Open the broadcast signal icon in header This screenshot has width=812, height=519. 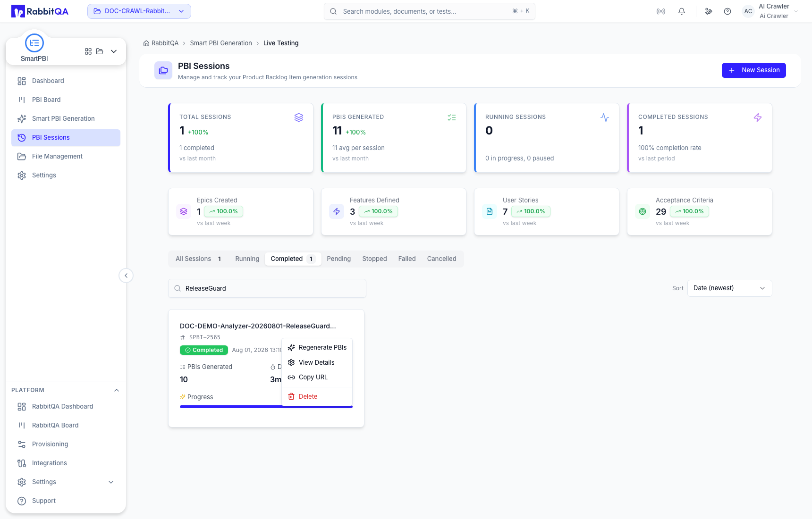pos(661,11)
